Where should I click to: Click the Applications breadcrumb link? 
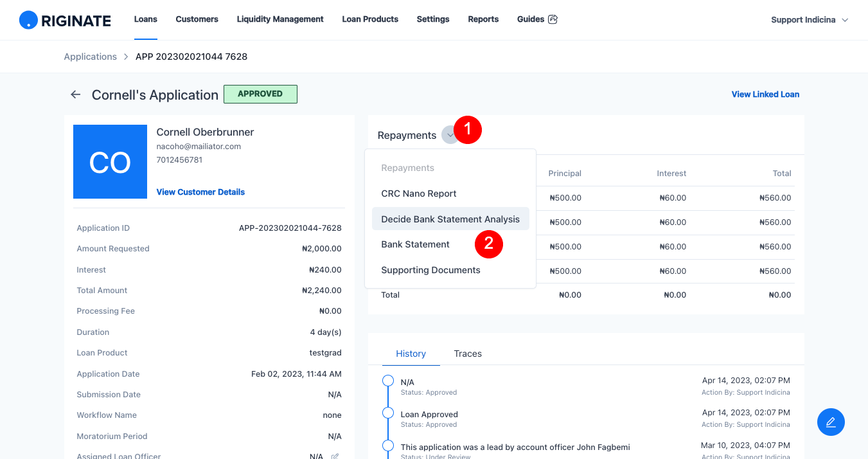(91, 57)
